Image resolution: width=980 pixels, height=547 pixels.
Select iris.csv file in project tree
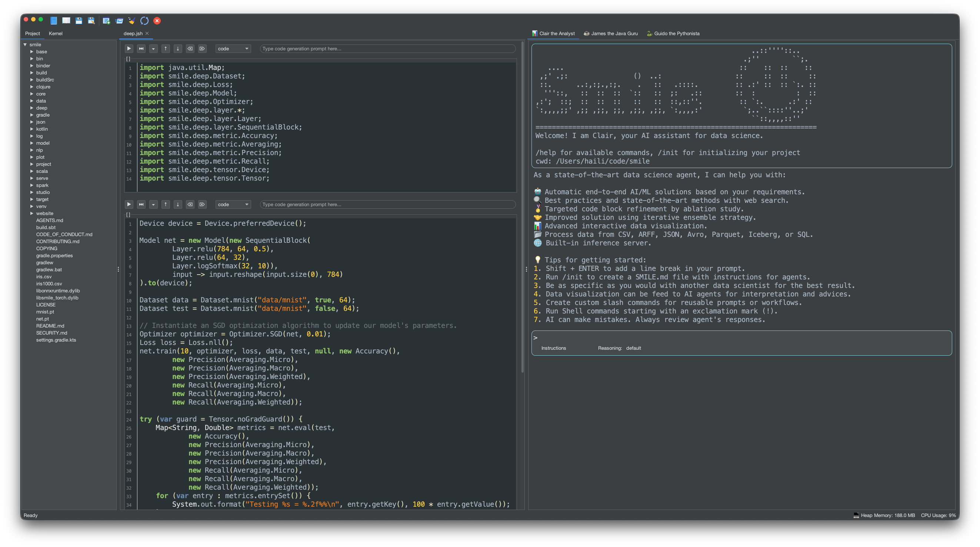pos(44,277)
